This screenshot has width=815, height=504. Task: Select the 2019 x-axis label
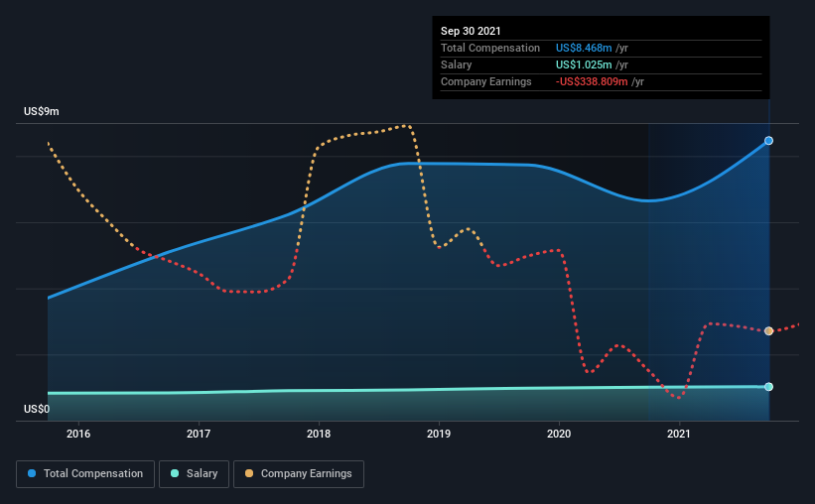tap(439, 434)
